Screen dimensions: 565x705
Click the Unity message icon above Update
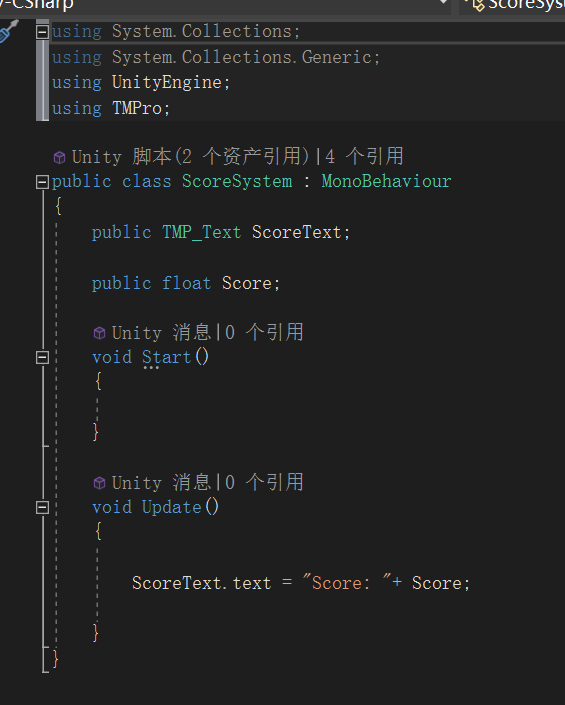[99, 483]
